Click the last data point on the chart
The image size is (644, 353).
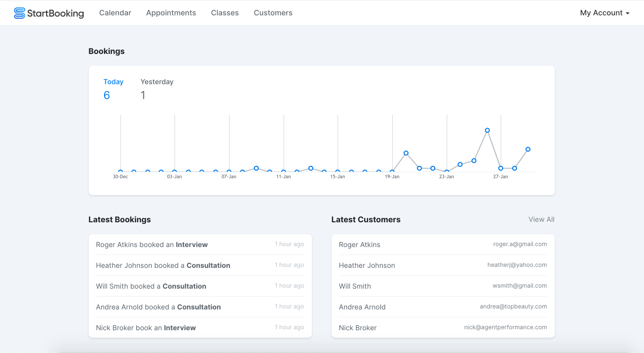point(528,149)
